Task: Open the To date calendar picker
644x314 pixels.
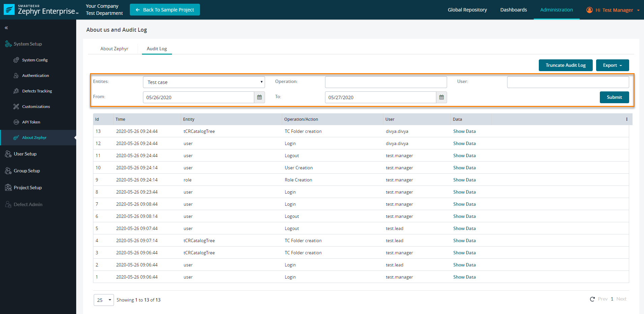Action: [441, 97]
